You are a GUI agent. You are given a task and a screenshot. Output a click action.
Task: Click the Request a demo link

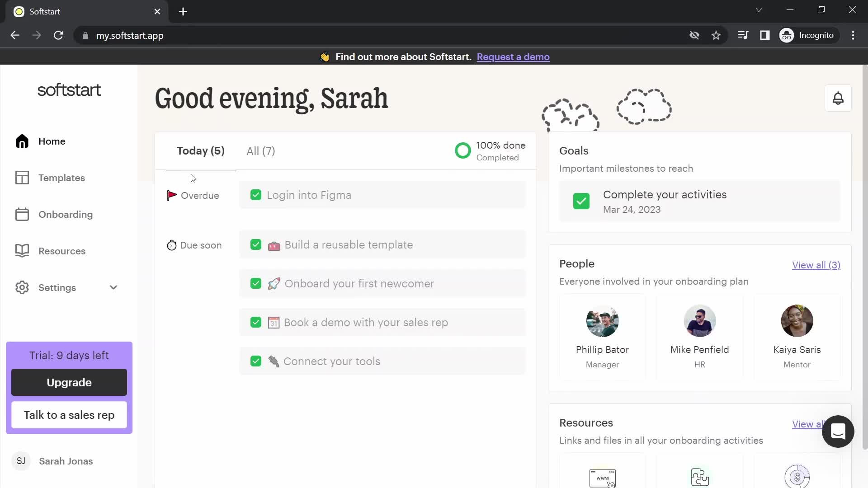point(513,56)
